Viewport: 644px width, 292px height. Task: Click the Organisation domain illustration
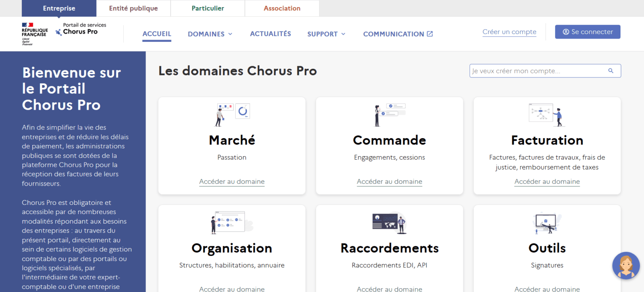[x=231, y=222]
